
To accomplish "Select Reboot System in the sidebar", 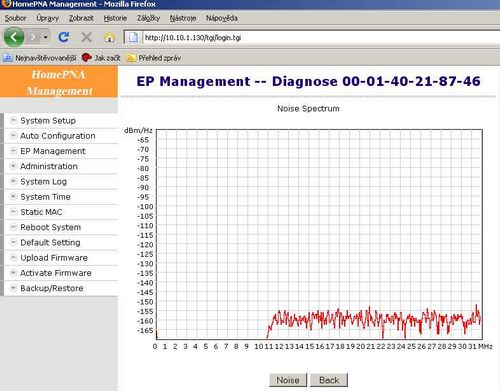I will [x=51, y=227].
